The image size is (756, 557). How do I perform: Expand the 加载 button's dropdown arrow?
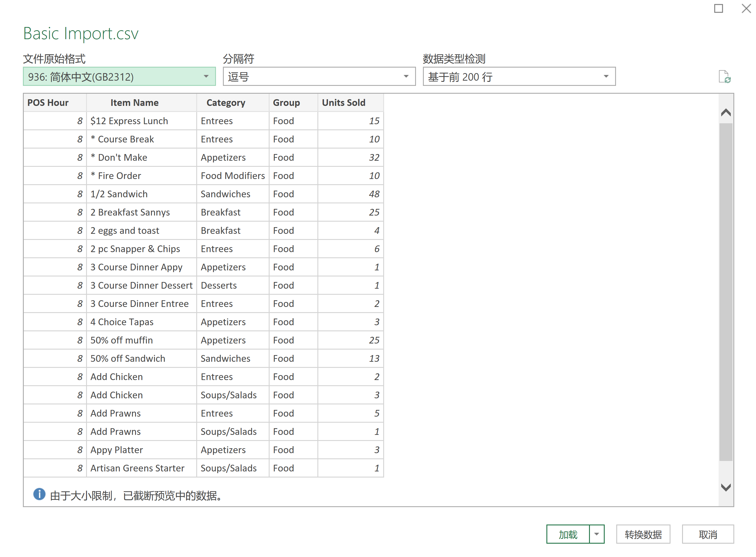(x=596, y=534)
